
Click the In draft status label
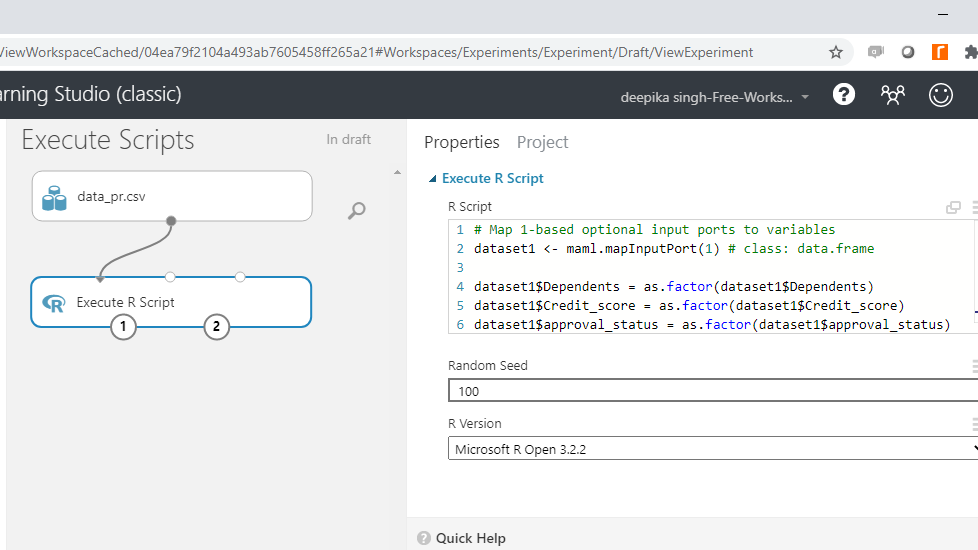pos(348,140)
